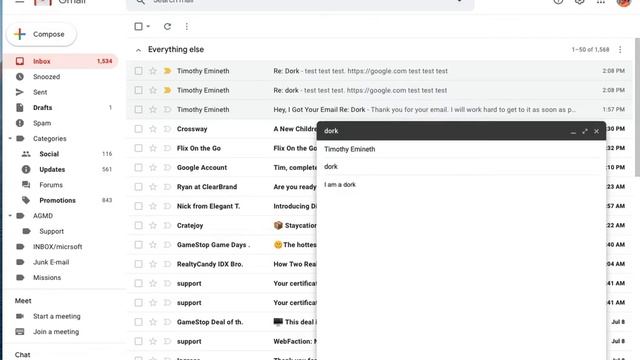Screen dimensions: 640x360
Task: Click Start a meeting
Action: [x=56, y=316]
